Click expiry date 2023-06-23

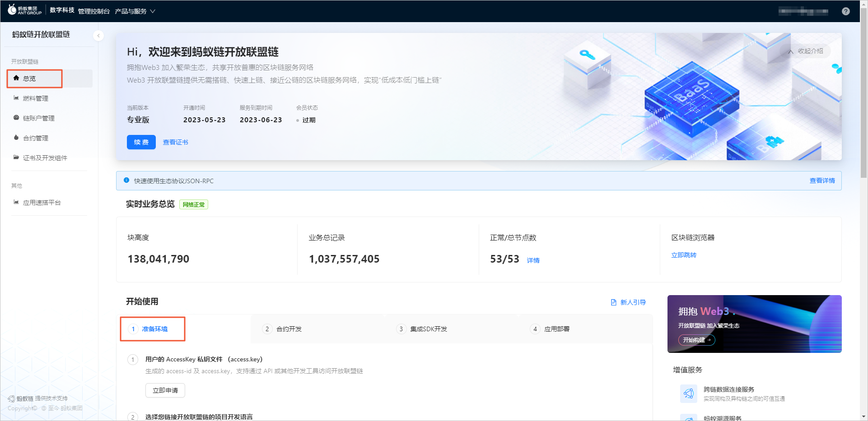[261, 120]
